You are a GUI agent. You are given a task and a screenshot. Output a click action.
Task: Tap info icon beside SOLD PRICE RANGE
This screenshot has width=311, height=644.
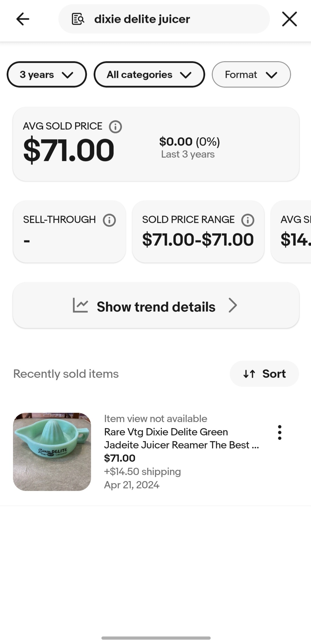coord(248,220)
